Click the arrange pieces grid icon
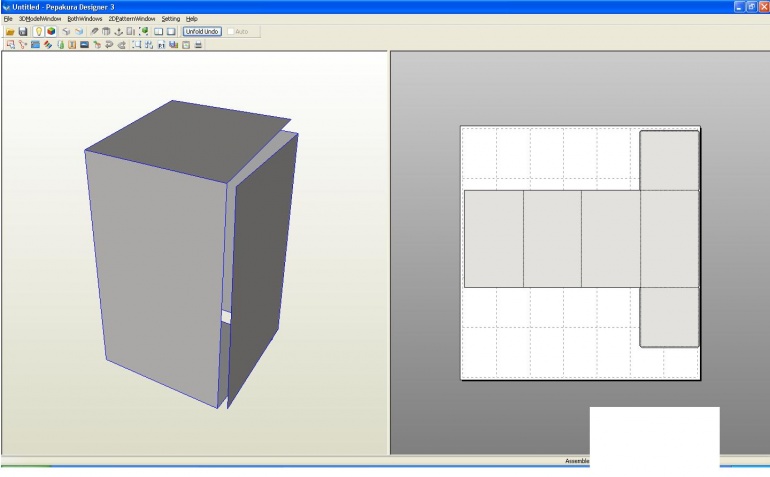Image resolution: width=770 pixels, height=477 pixels. coord(149,45)
